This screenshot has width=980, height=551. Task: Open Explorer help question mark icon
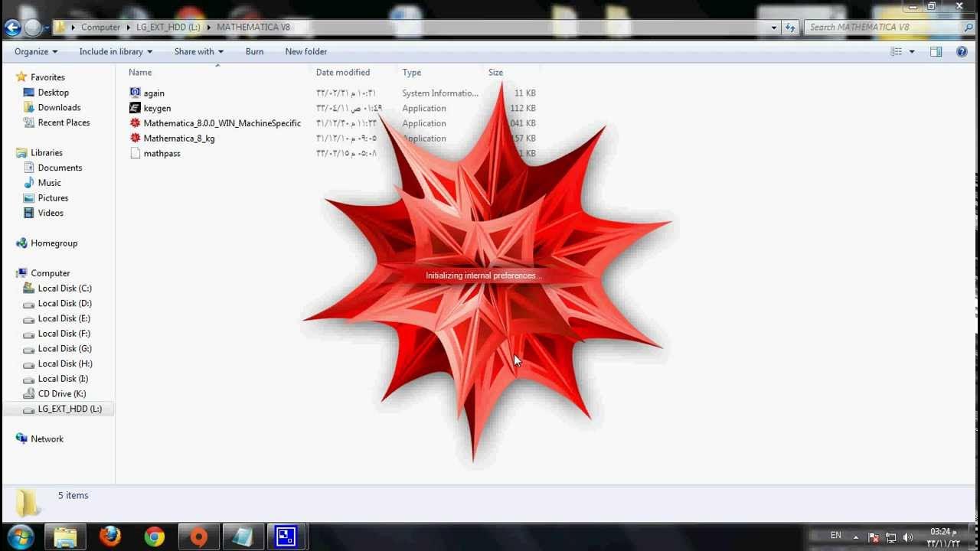point(962,52)
